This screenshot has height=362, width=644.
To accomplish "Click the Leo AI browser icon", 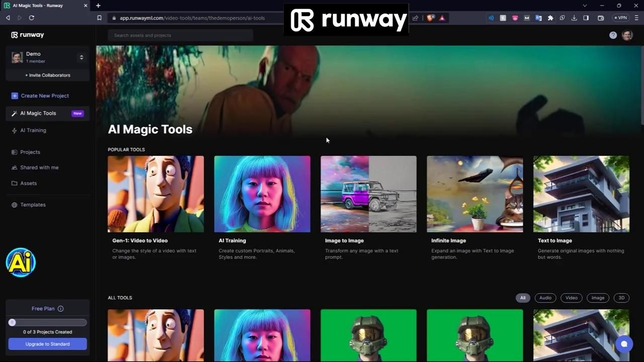I will [x=562, y=18].
